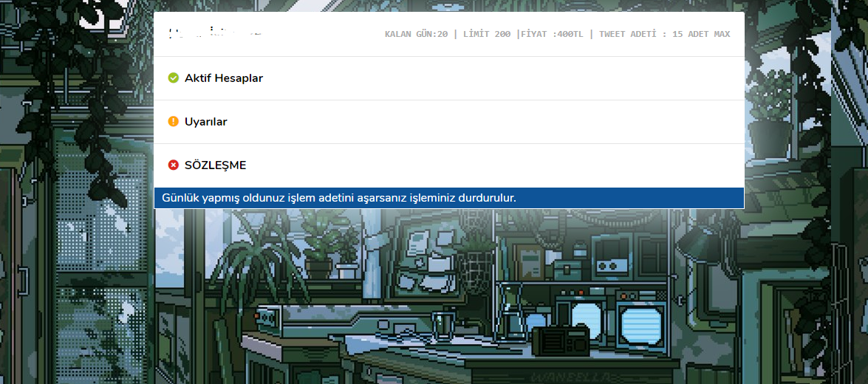Image resolution: width=868 pixels, height=384 pixels.
Task: Click 'TWEET ADETİ : 15 ADET MAX' text
Action: [664, 34]
